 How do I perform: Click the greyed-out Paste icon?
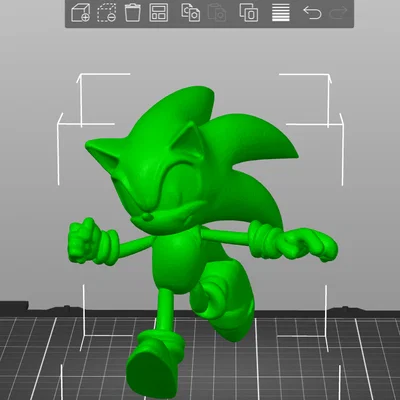click(217, 13)
